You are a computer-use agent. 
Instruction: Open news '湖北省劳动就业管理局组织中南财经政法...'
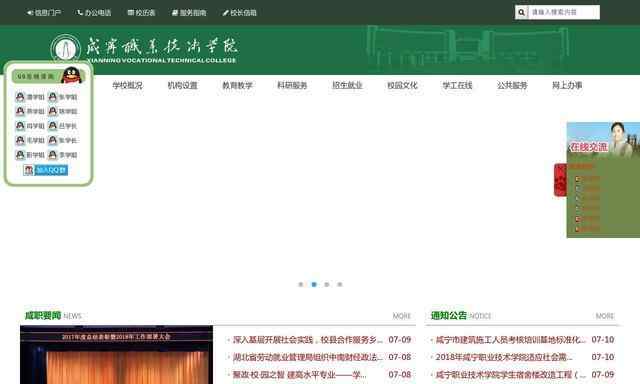click(x=308, y=357)
